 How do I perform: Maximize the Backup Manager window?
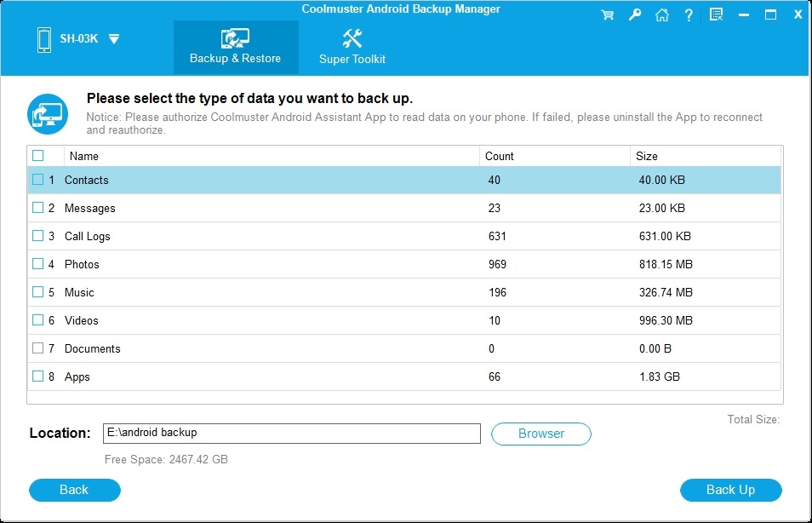pyautogui.click(x=770, y=14)
